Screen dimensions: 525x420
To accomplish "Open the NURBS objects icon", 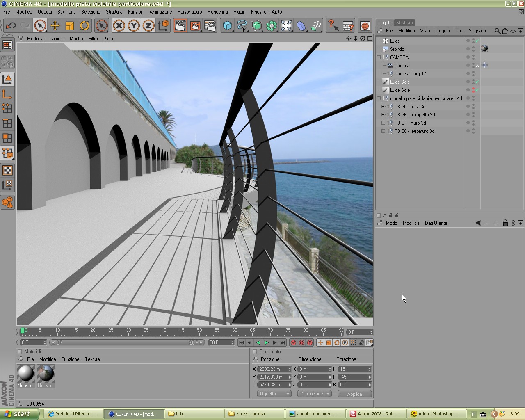I will (257, 26).
